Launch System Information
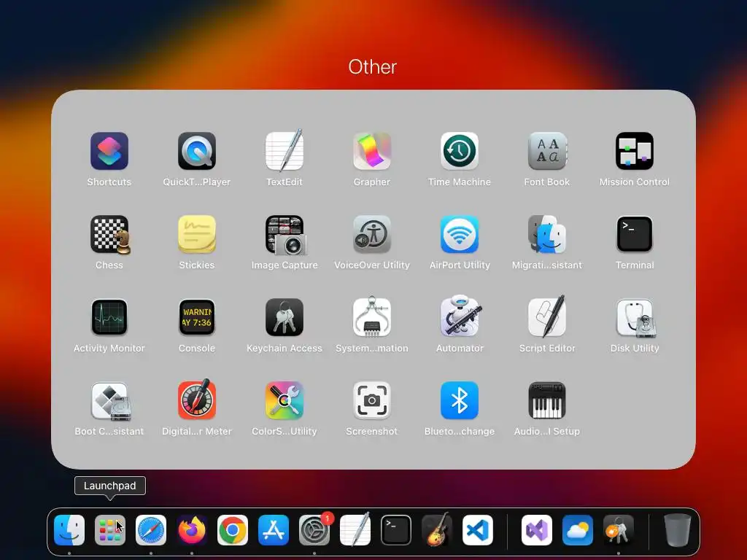This screenshot has height=560, width=747. click(372, 318)
